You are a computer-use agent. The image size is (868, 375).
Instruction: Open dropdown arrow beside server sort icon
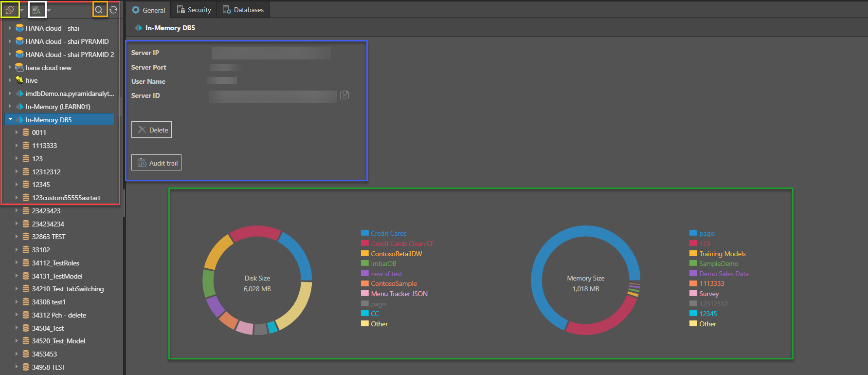(49, 10)
